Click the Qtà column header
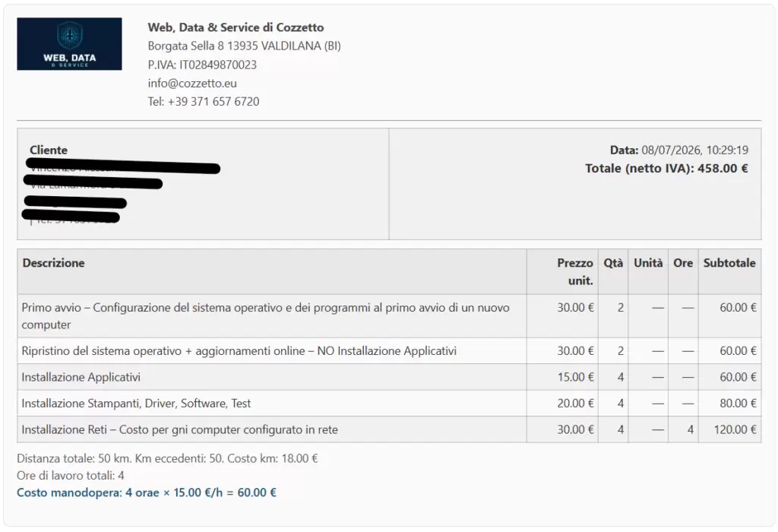778x532 pixels. (x=613, y=262)
